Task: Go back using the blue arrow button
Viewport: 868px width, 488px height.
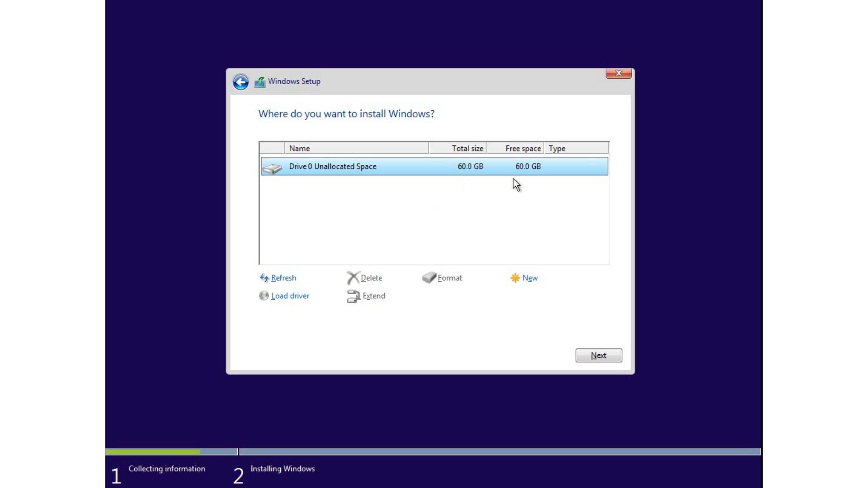Action: [241, 82]
